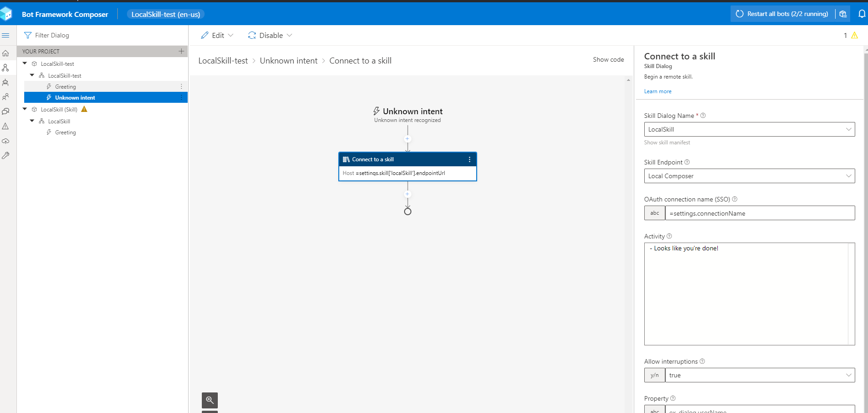
Task: Open the Skill Endpoint dropdown
Action: [x=849, y=176]
